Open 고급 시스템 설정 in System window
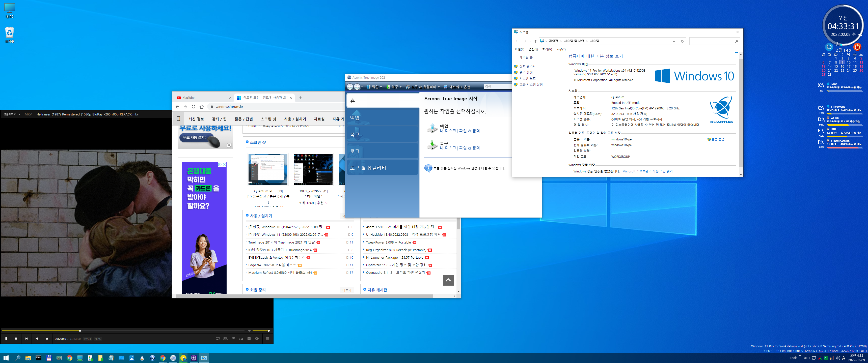Screen dimensions: 868x363 pyautogui.click(x=531, y=84)
